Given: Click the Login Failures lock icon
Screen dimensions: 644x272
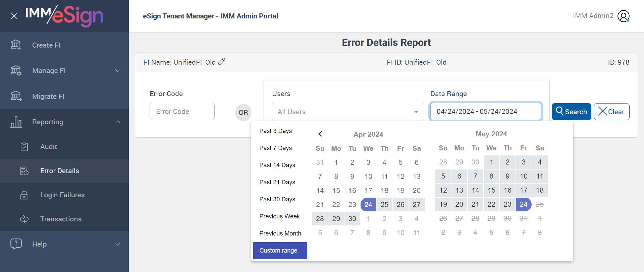Looking at the screenshot, I should 24,195.
